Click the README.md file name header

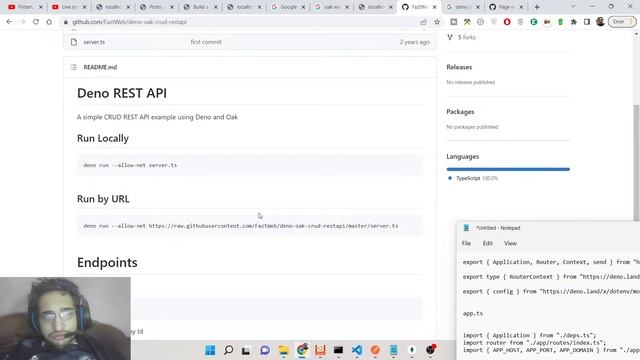100,67
